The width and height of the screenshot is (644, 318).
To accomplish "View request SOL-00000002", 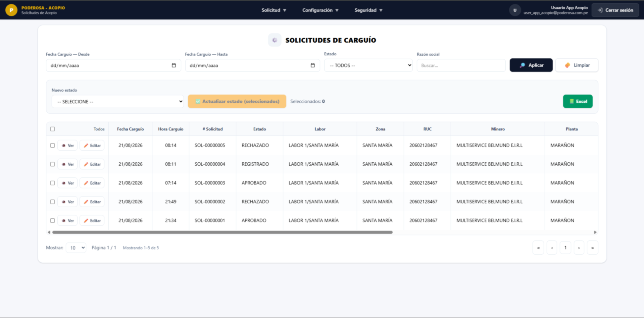I will 67,202.
